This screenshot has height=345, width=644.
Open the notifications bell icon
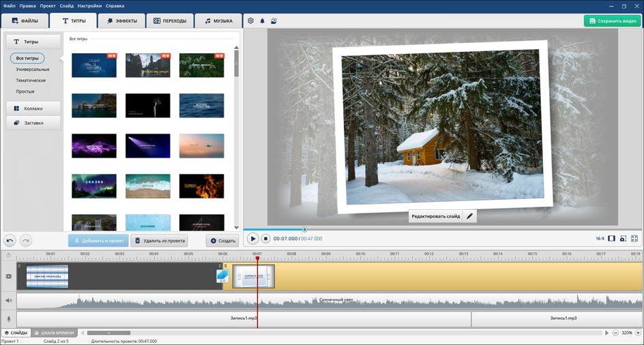point(263,21)
